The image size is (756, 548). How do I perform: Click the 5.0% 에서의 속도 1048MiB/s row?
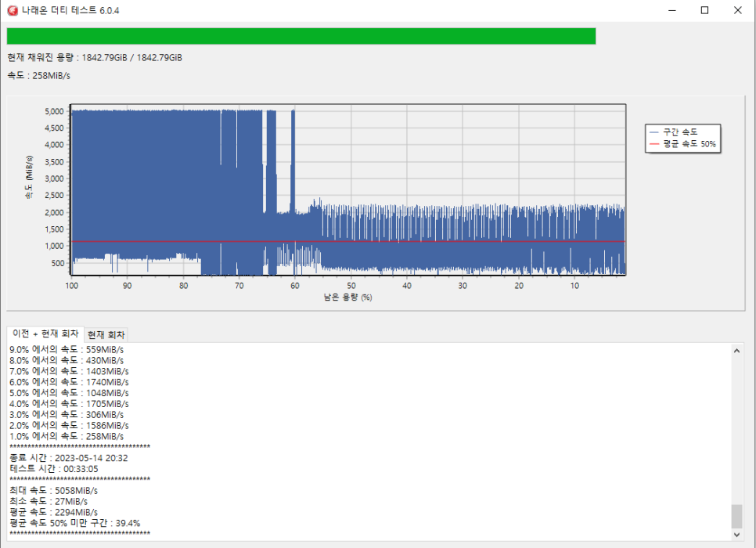click(69, 393)
